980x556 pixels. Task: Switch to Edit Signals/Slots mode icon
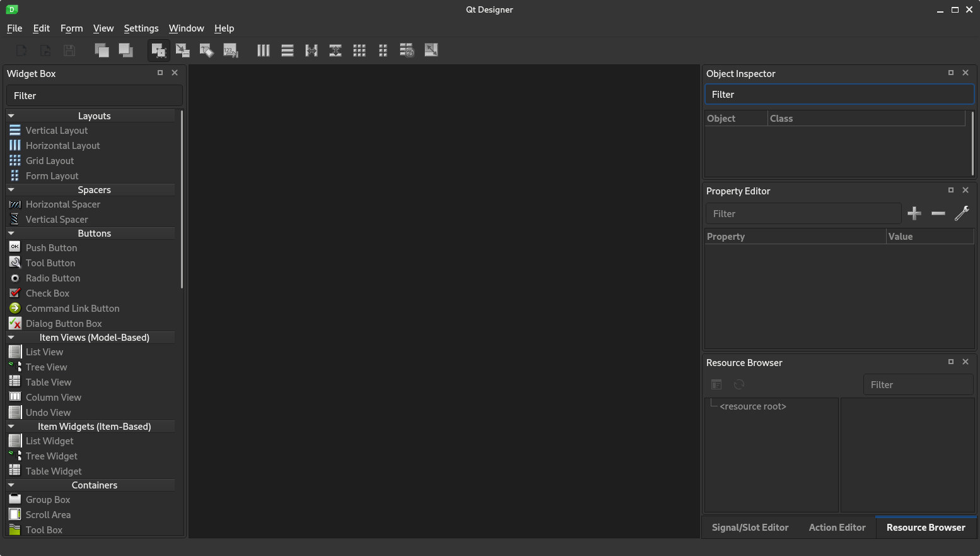(x=183, y=50)
